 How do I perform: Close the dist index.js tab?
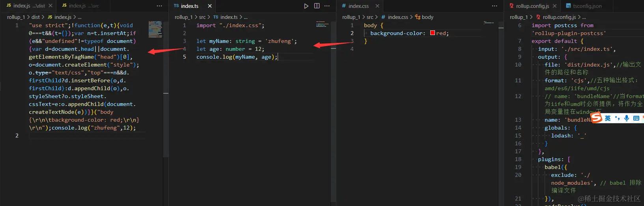[x=50, y=6]
